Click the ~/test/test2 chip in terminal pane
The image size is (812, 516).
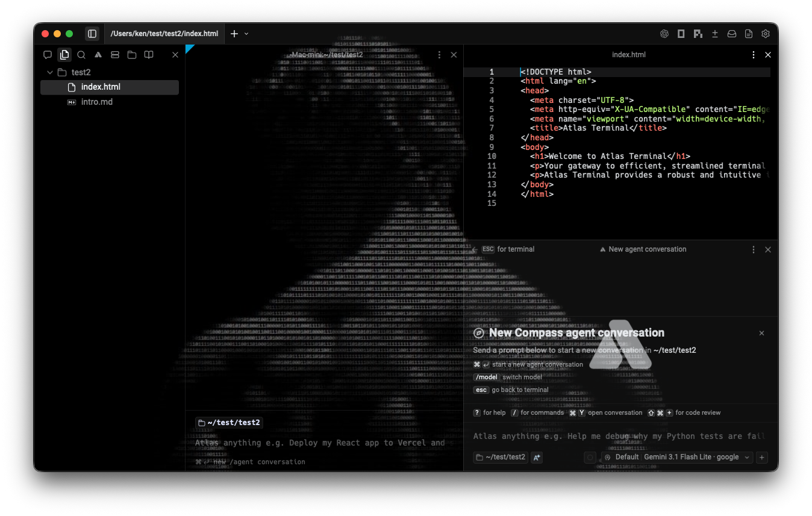pos(230,423)
